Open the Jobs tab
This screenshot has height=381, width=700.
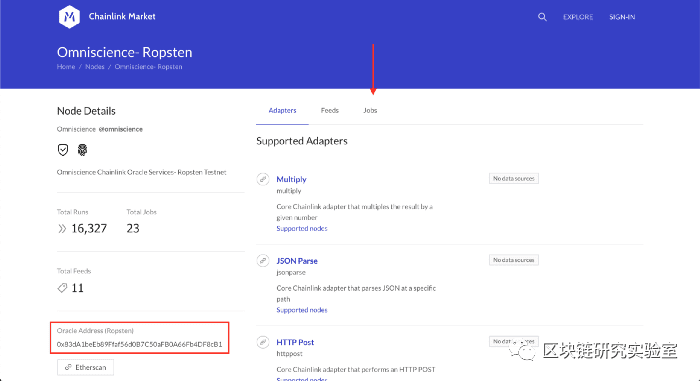pos(370,110)
